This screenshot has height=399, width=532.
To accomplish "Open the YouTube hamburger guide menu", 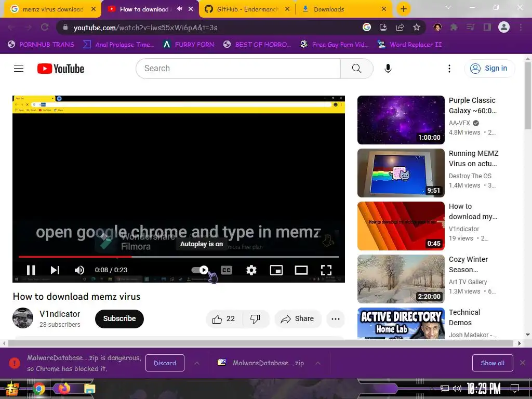I will point(19,69).
